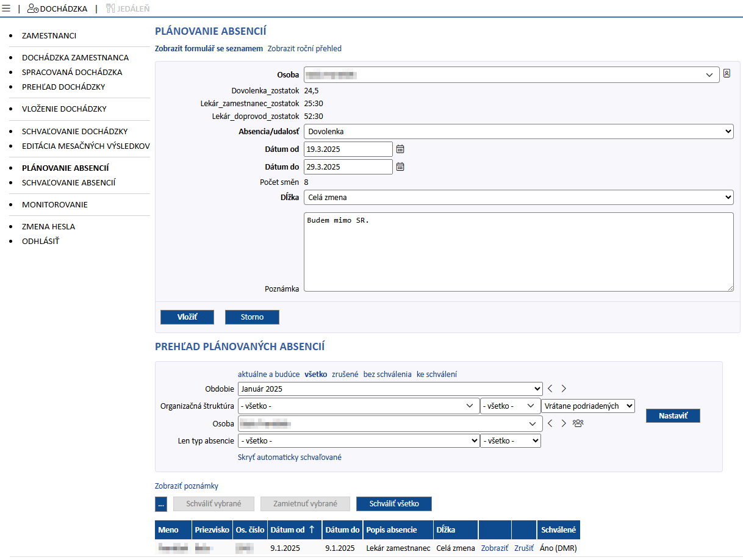Open Monitorovanie in sidebar
Screen dimensions: 743x560
click(55, 204)
